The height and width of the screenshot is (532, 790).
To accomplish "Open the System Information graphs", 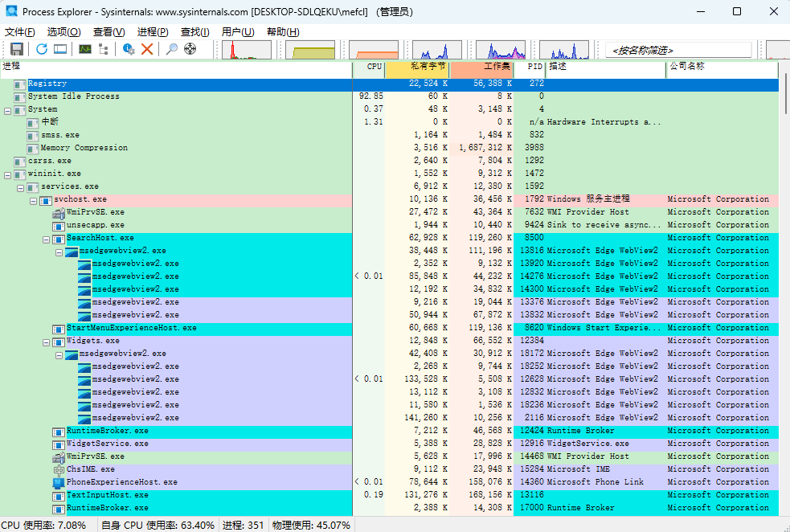I will (x=84, y=48).
